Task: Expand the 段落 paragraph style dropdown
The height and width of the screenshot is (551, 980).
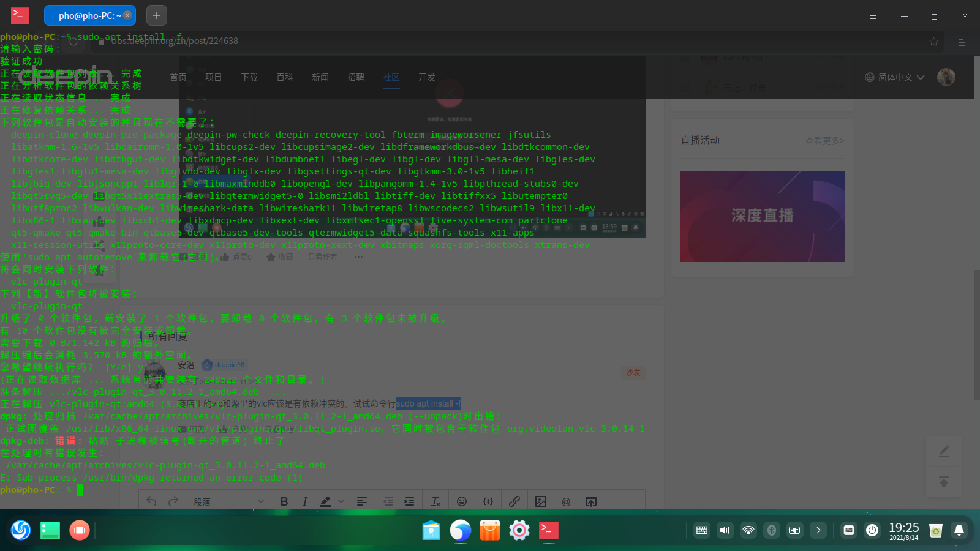Action: (229, 501)
